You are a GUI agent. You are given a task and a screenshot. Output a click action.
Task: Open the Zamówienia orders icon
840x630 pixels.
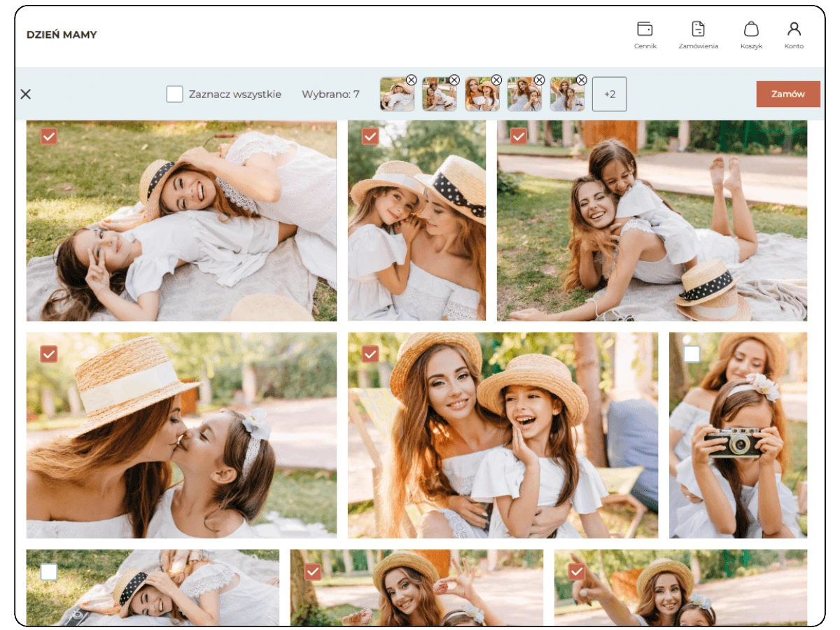[x=698, y=35]
